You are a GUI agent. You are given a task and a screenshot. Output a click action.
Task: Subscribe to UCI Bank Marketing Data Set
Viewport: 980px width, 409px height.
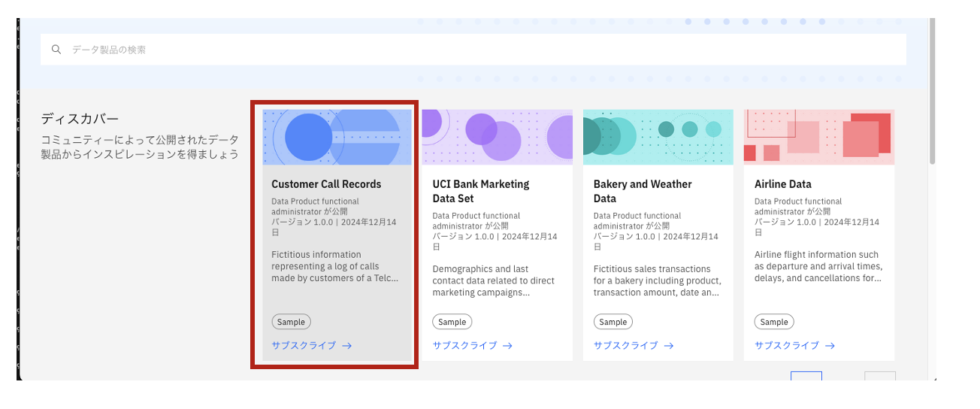pos(464,346)
